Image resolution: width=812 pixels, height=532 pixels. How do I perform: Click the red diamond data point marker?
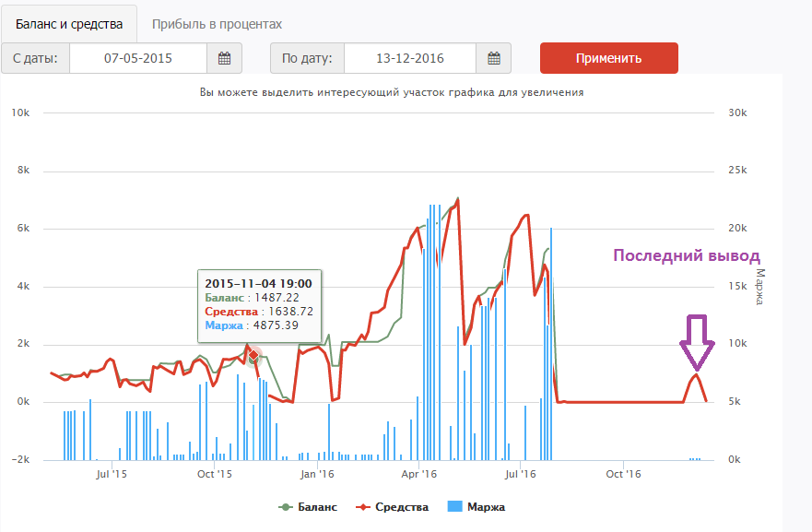[253, 355]
